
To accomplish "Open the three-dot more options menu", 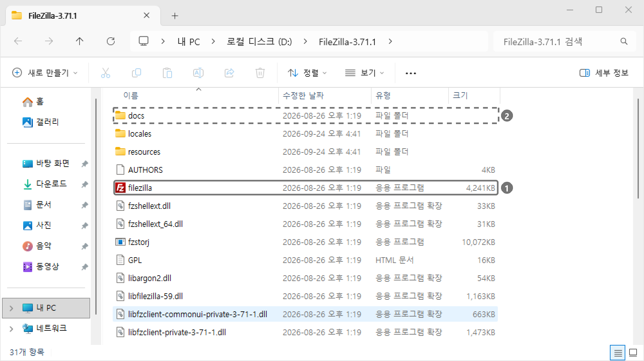I will 411,73.
